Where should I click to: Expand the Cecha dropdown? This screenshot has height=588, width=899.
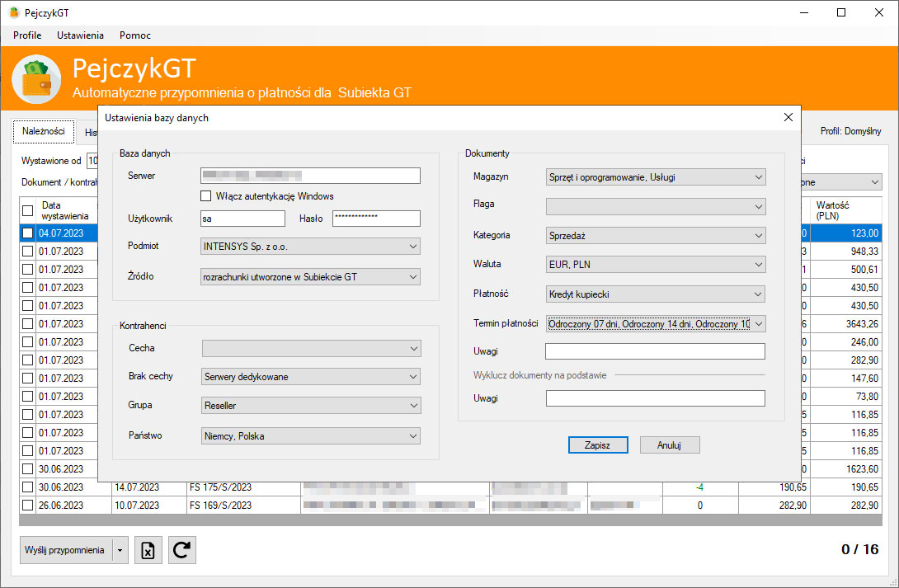[x=311, y=349]
